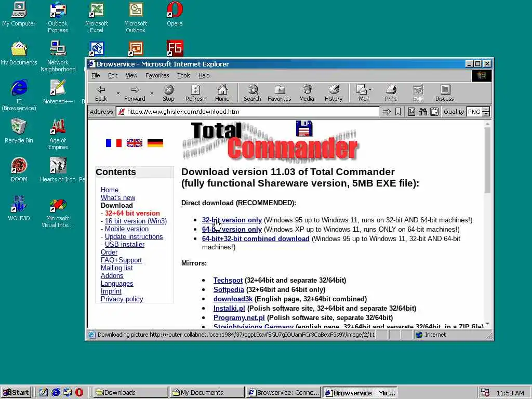Screen dimensions: 532x399
Task: Refresh the current page
Action: coord(195,94)
